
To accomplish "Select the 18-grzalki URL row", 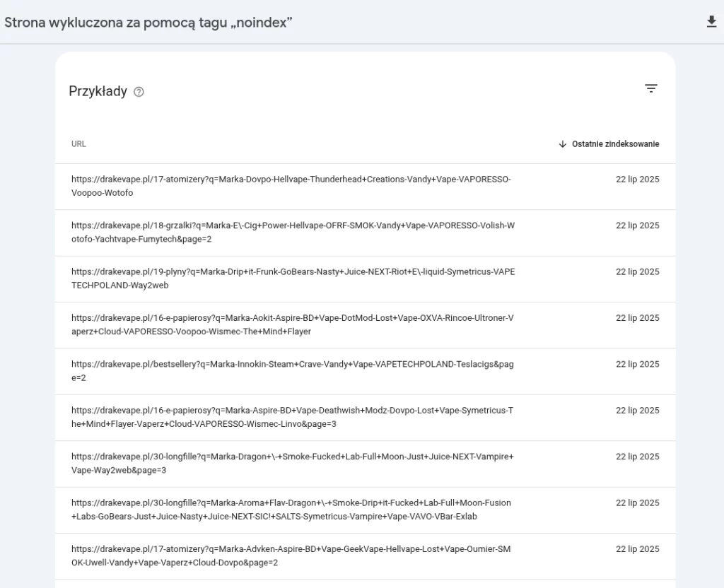I will coord(293,233).
